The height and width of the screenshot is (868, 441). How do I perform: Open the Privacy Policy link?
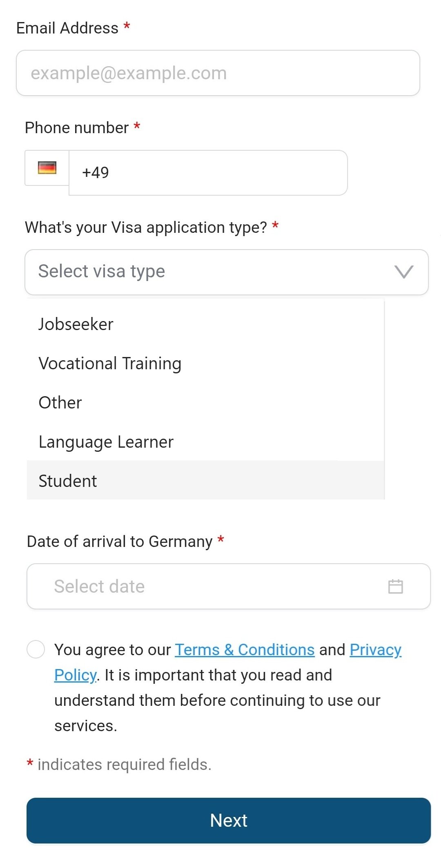click(x=375, y=650)
